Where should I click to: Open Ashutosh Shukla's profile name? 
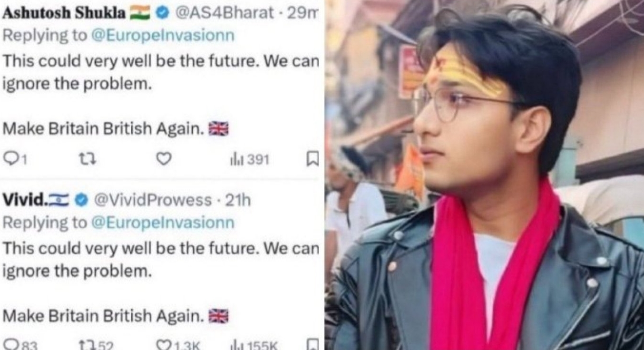click(x=65, y=13)
